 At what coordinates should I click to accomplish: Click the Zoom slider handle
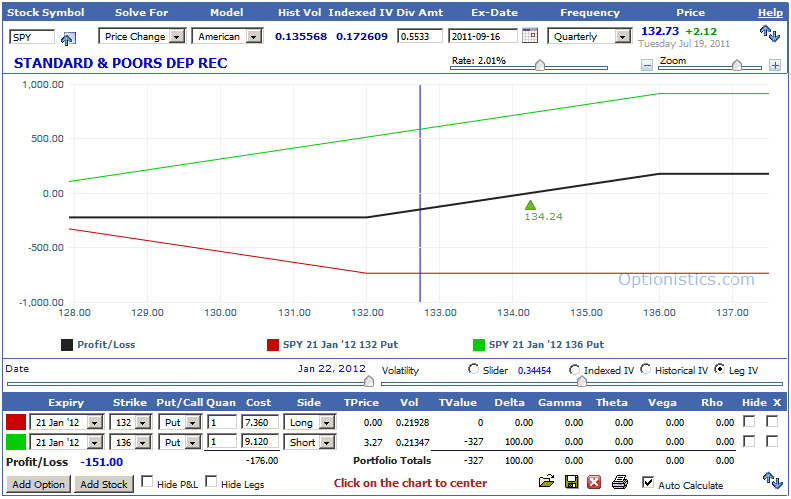(x=737, y=65)
